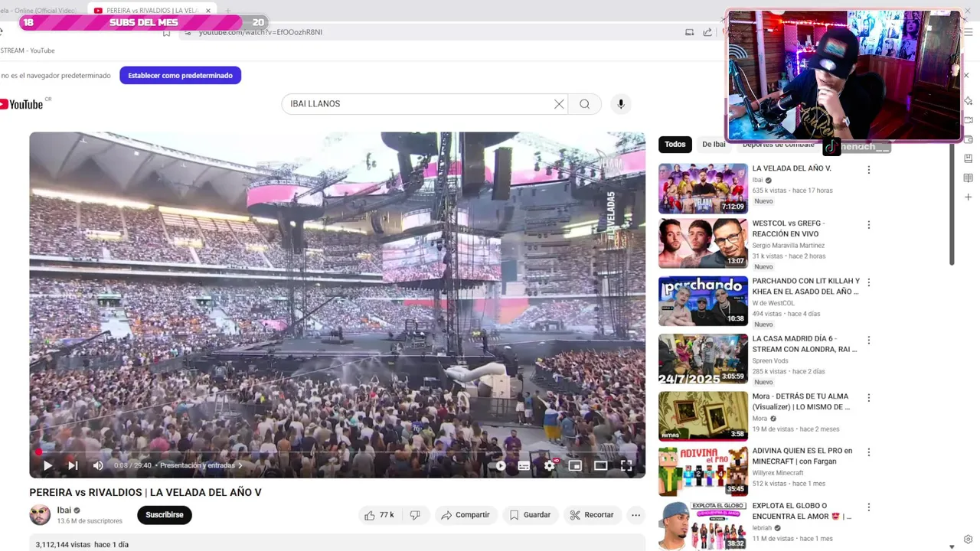This screenshot has width=980, height=551.
Task: Skip to the next video
Action: [x=73, y=465]
